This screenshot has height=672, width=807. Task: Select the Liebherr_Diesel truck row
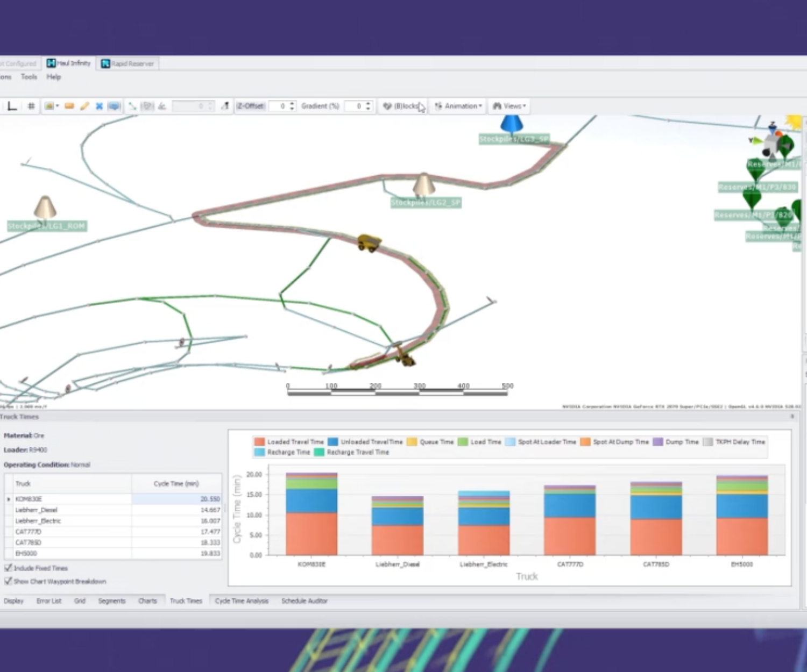click(36, 510)
